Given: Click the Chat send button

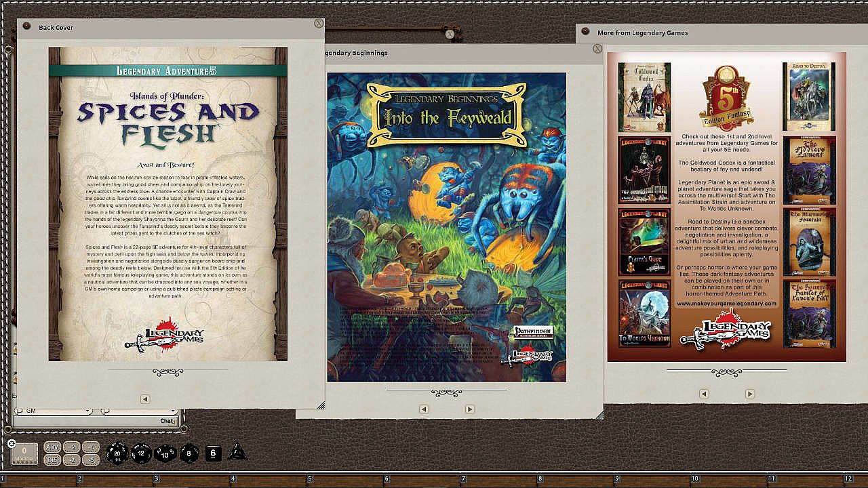Looking at the screenshot, I should [168, 421].
